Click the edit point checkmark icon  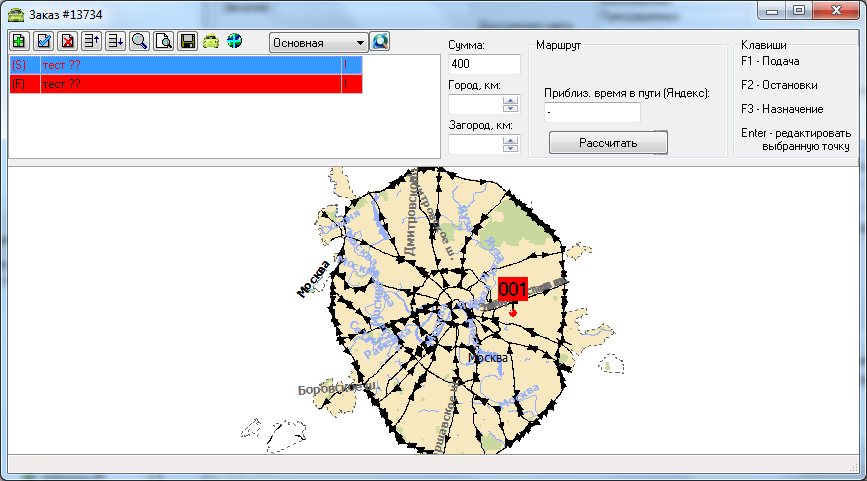pos(44,42)
